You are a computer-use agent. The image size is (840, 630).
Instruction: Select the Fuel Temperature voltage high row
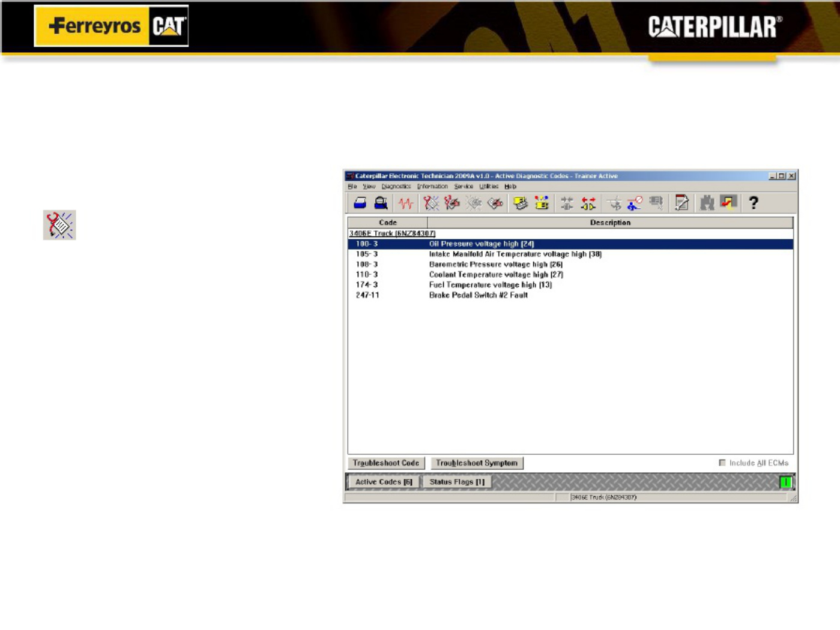click(x=570, y=285)
